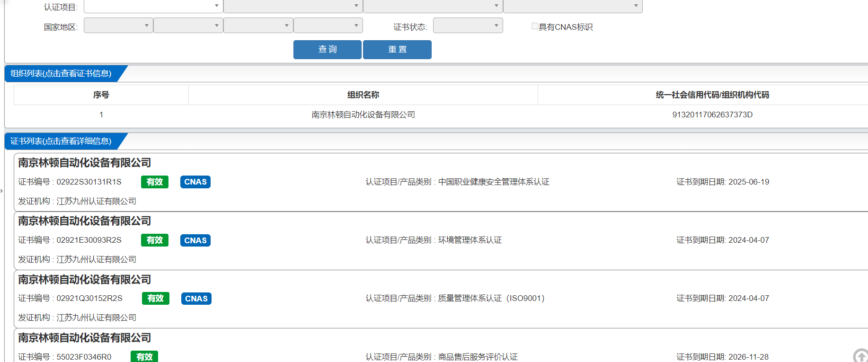Click the 序号 column header
The image size is (868, 362).
click(101, 95)
